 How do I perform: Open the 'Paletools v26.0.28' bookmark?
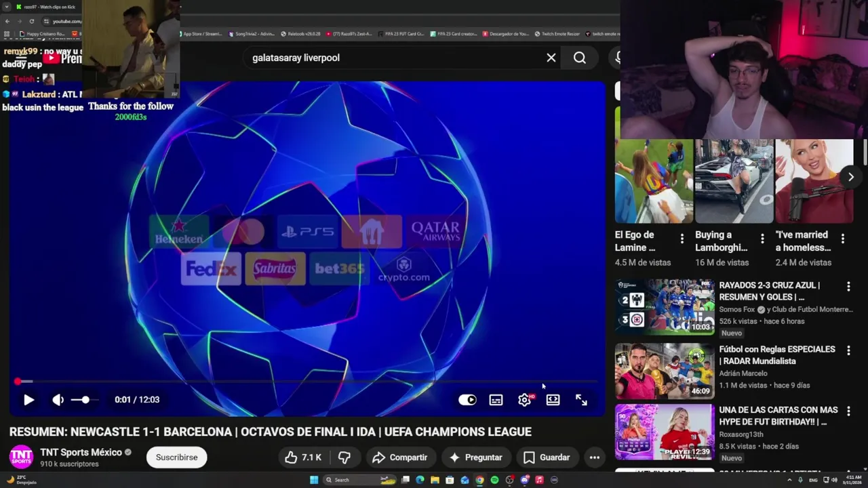[x=300, y=34]
